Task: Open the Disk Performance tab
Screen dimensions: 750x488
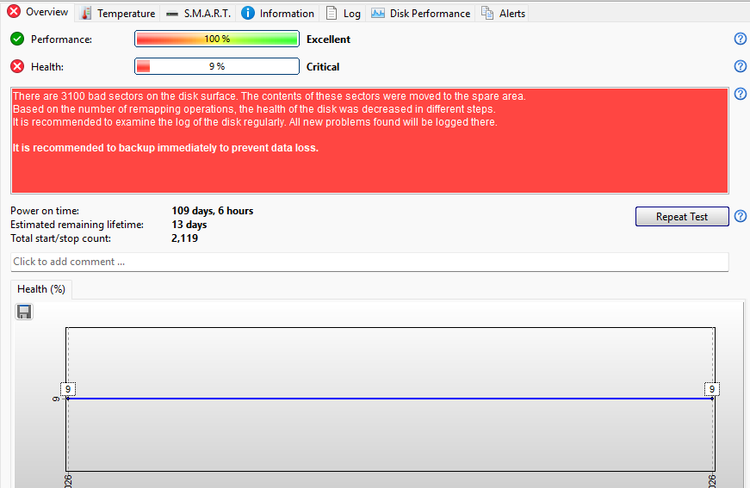Action: (x=420, y=13)
